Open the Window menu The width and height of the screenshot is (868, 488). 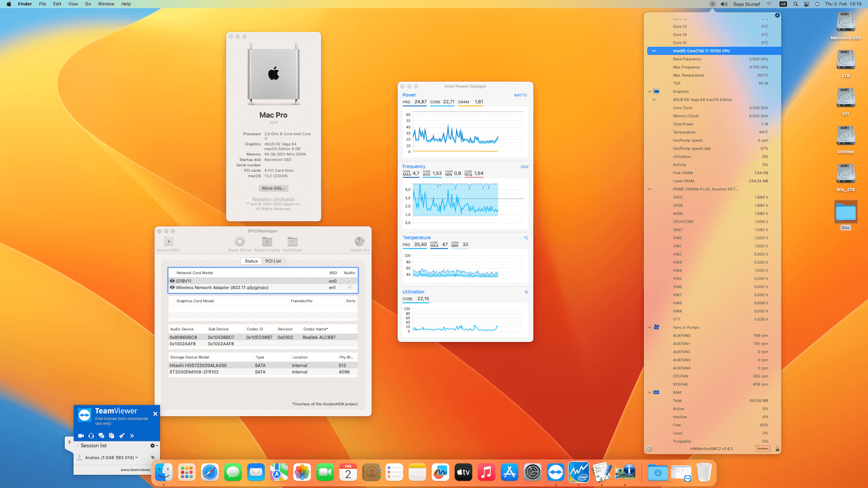[x=106, y=4]
